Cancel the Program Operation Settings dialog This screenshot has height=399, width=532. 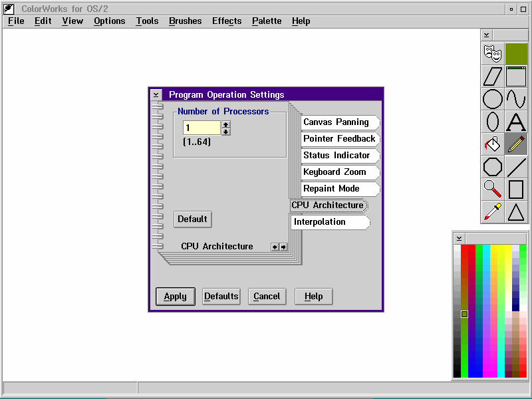267,297
